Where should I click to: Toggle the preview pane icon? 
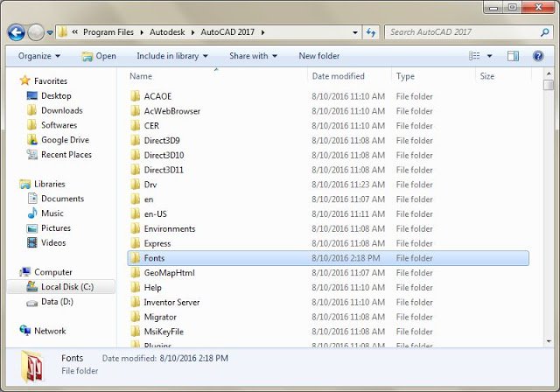[x=514, y=56]
